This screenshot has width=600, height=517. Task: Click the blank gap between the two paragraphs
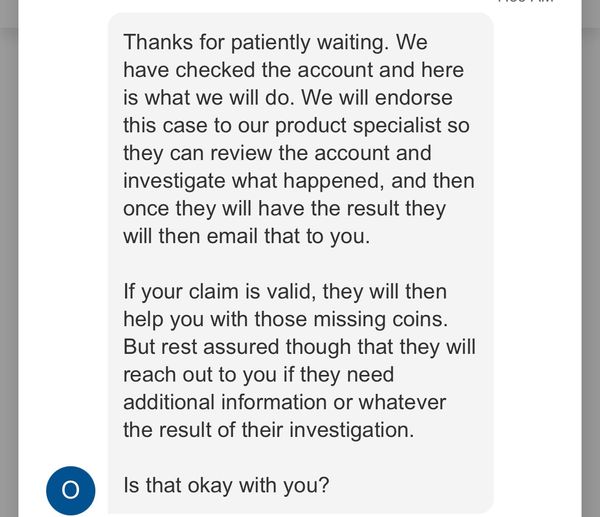[x=300, y=264]
